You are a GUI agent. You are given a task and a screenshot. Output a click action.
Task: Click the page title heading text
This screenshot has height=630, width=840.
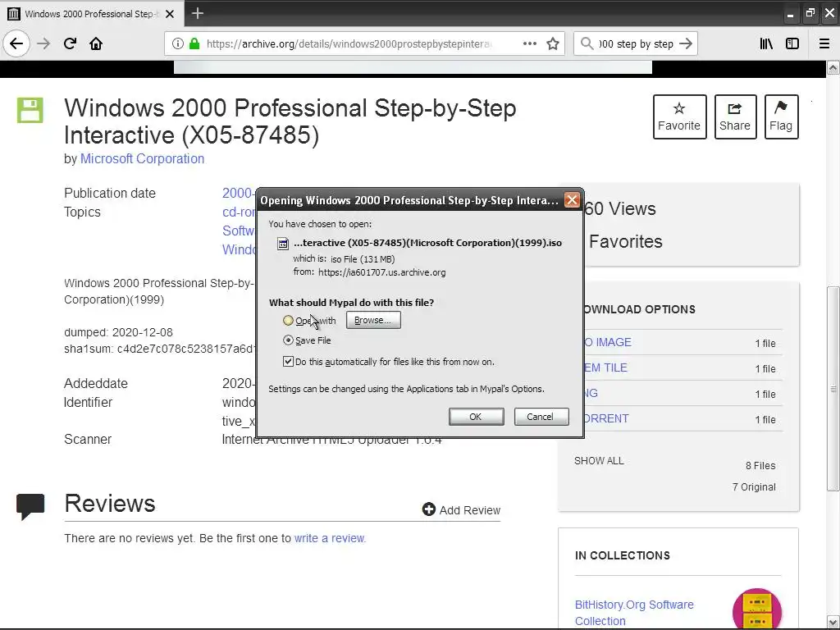[290, 121]
